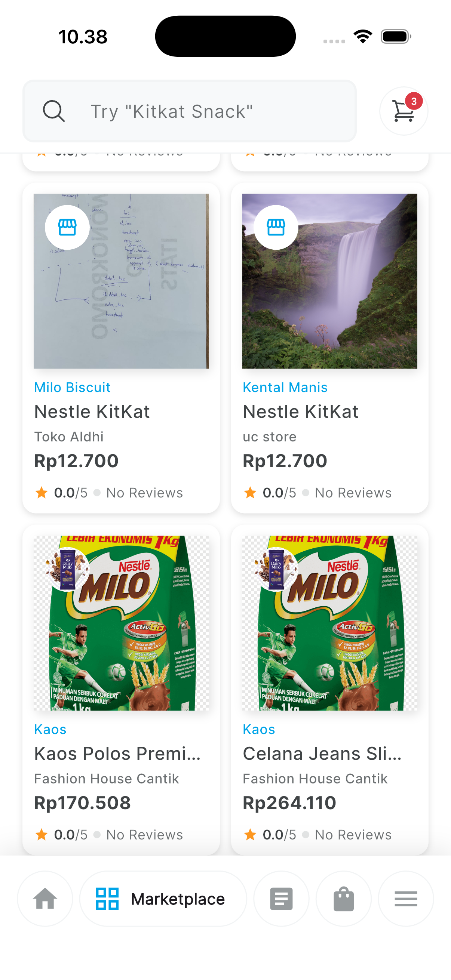Open Kaos Polos Premi... product title
Image resolution: width=451 pixels, height=980 pixels.
coord(117,754)
